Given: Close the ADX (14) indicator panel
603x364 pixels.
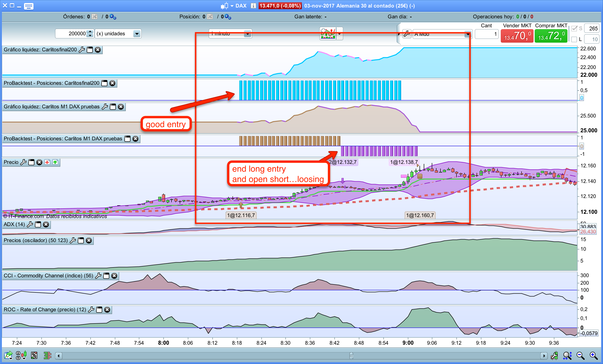Looking at the screenshot, I should [46, 225].
